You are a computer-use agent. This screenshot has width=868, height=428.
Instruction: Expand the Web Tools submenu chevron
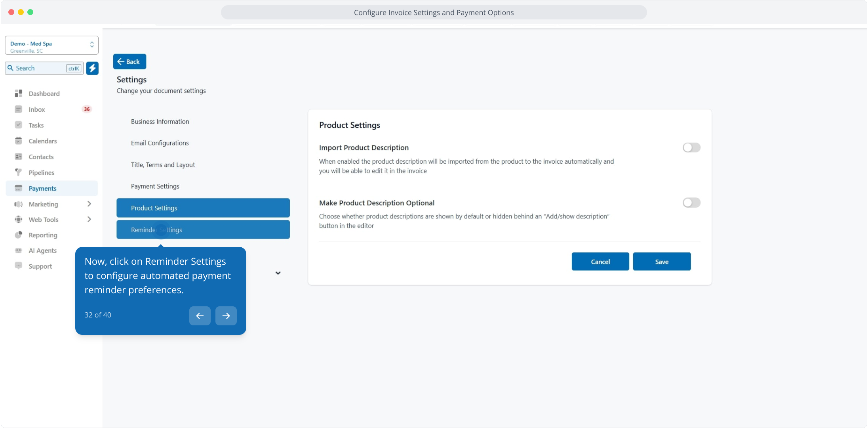coord(89,220)
